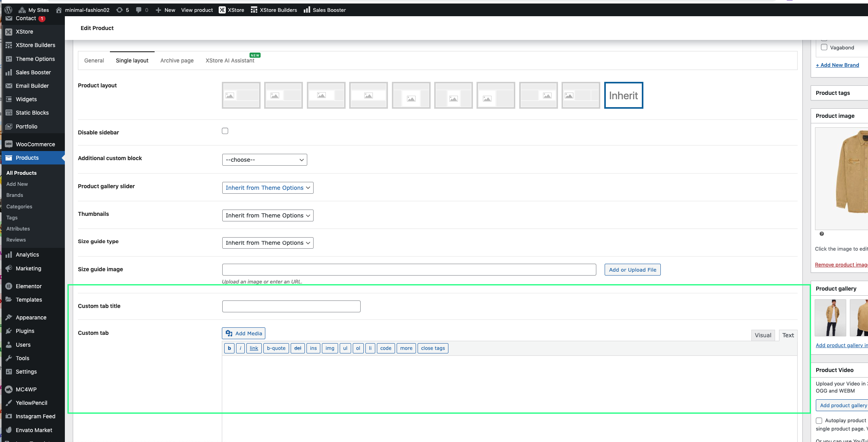Toggle the Disable sidebar checkbox

pos(225,131)
